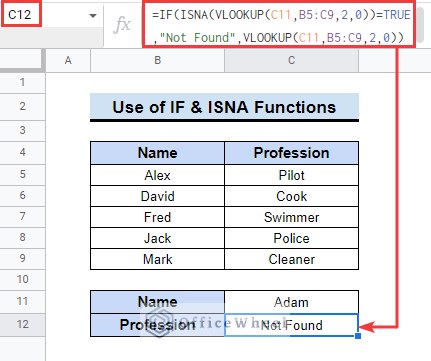Viewport: 431px width, 361px height.
Task: Select the Use of IF & ISNA title cell
Action: click(x=224, y=107)
